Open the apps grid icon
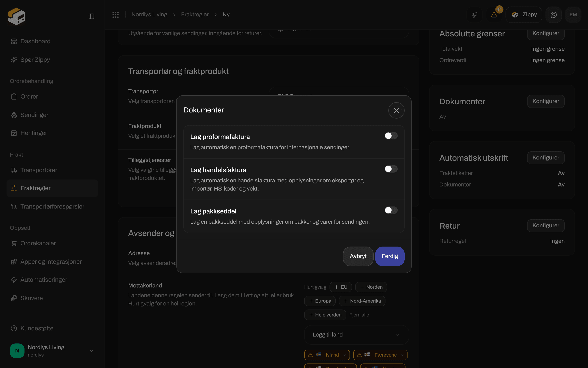 click(116, 15)
